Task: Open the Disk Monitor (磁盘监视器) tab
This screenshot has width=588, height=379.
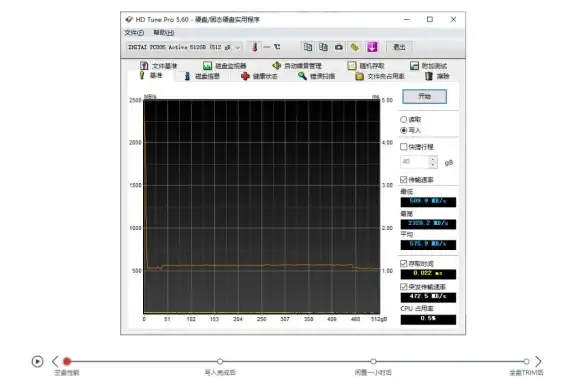Action: (225, 66)
